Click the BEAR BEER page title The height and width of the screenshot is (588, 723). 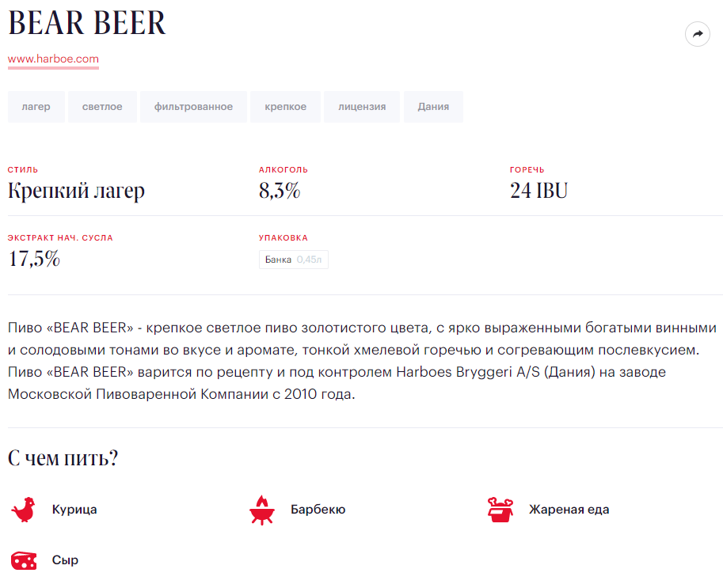coord(86,23)
